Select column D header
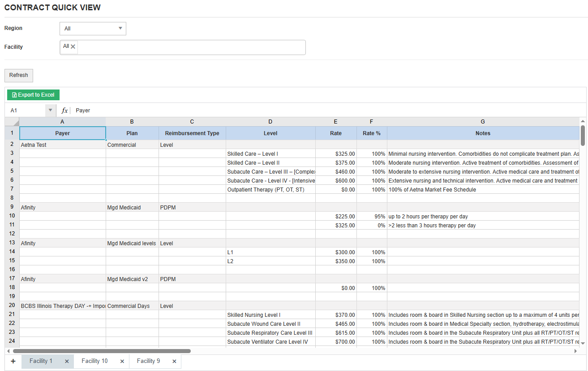The width and height of the screenshot is (588, 371). (270, 122)
